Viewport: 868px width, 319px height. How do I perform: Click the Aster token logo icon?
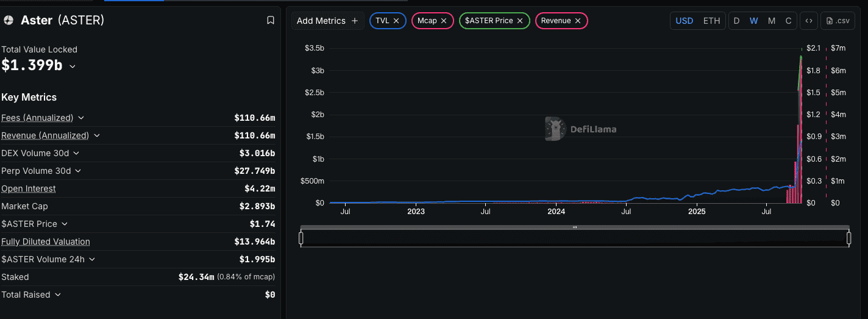tap(9, 20)
